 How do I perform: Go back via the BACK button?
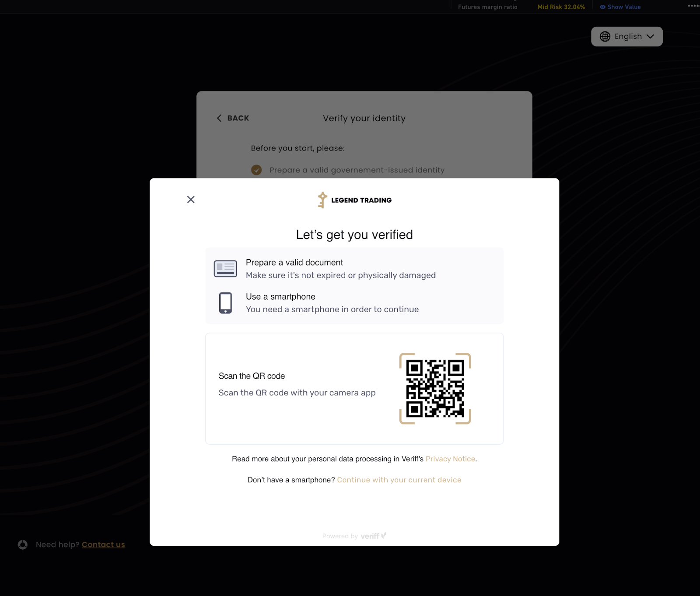click(233, 118)
